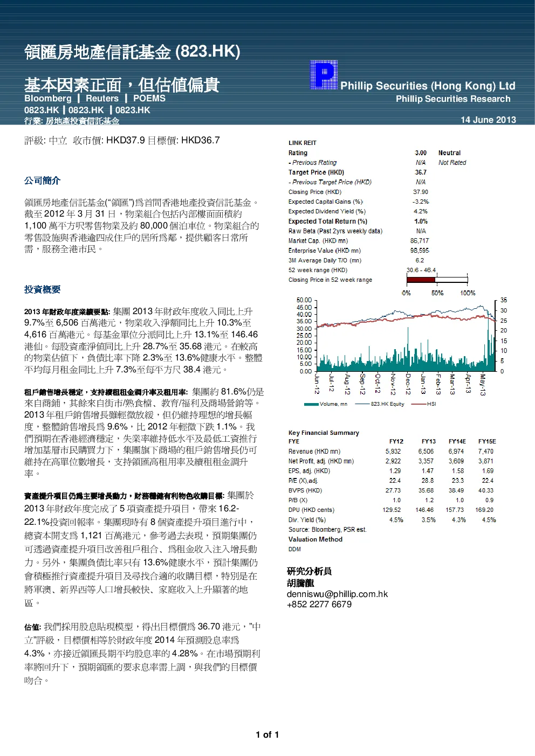Click the dark red 52-week range bar
Image resolution: width=535 pixels, height=756 pixels.
pyautogui.click(x=421, y=280)
